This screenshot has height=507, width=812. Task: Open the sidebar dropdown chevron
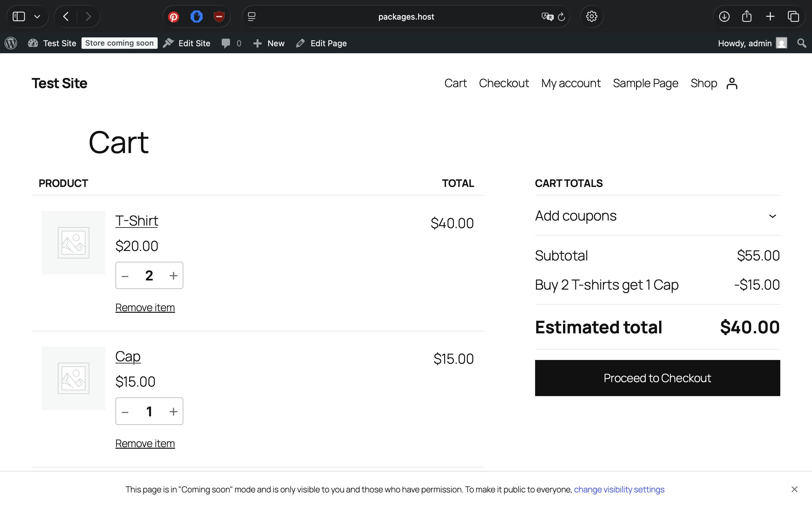[37, 17]
